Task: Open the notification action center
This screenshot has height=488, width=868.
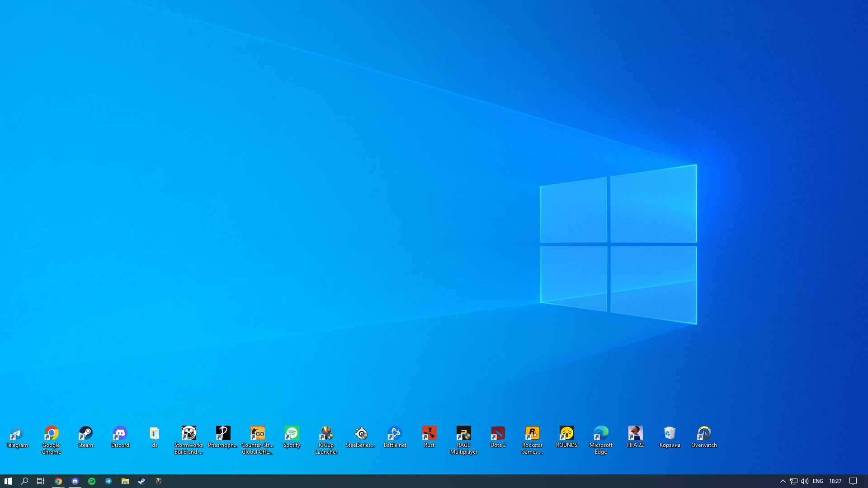Action: [853, 481]
